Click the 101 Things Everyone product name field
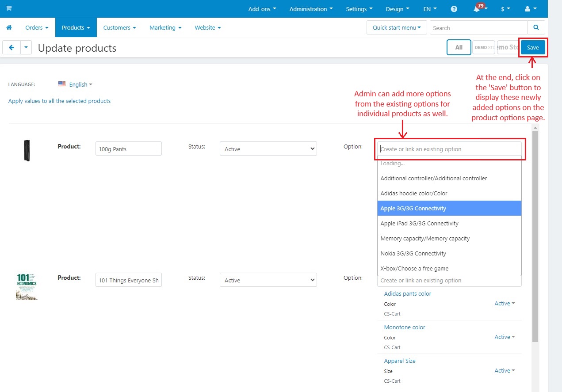The width and height of the screenshot is (562, 392). pyautogui.click(x=129, y=280)
